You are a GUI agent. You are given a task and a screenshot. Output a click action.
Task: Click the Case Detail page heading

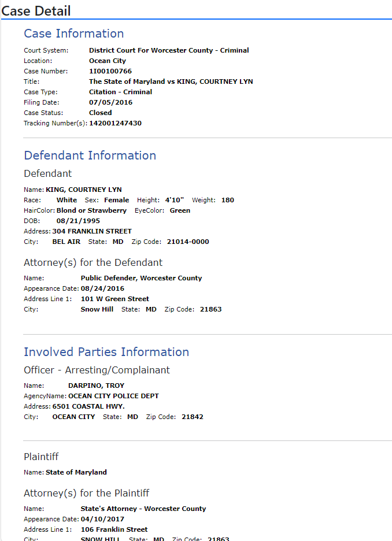pos(36,11)
